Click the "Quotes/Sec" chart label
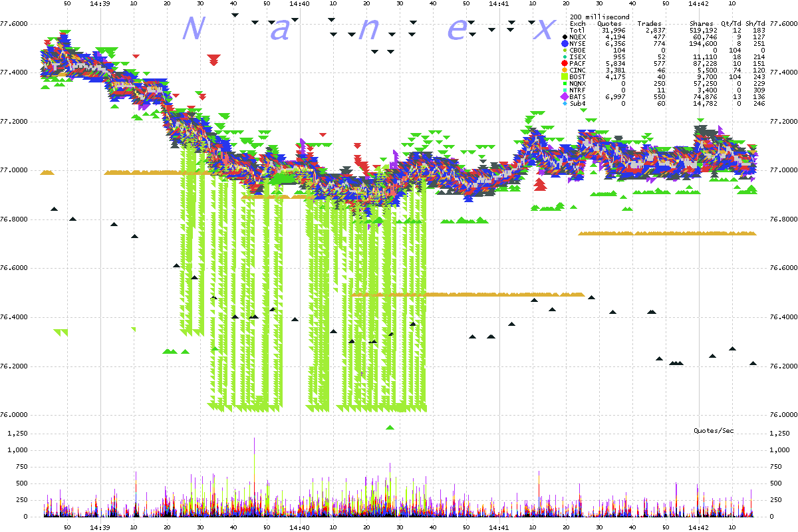 [x=714, y=431]
